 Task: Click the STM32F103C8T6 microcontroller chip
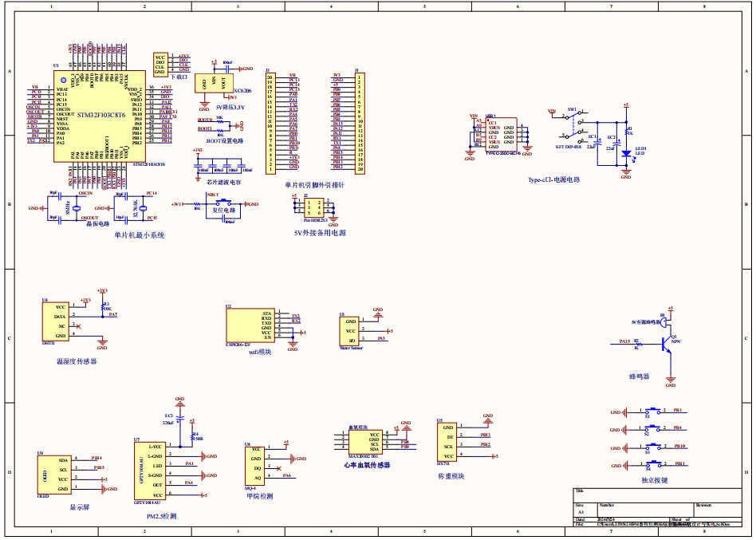coord(100,116)
